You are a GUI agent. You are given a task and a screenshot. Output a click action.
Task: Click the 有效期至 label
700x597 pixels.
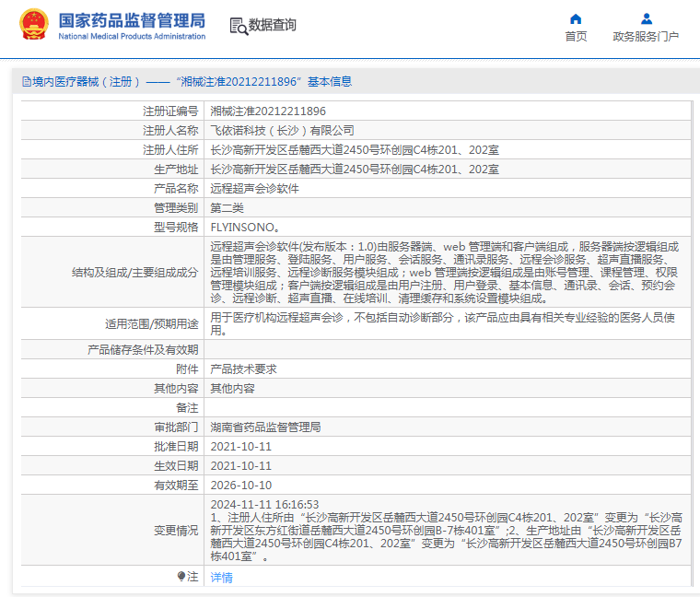(x=176, y=486)
